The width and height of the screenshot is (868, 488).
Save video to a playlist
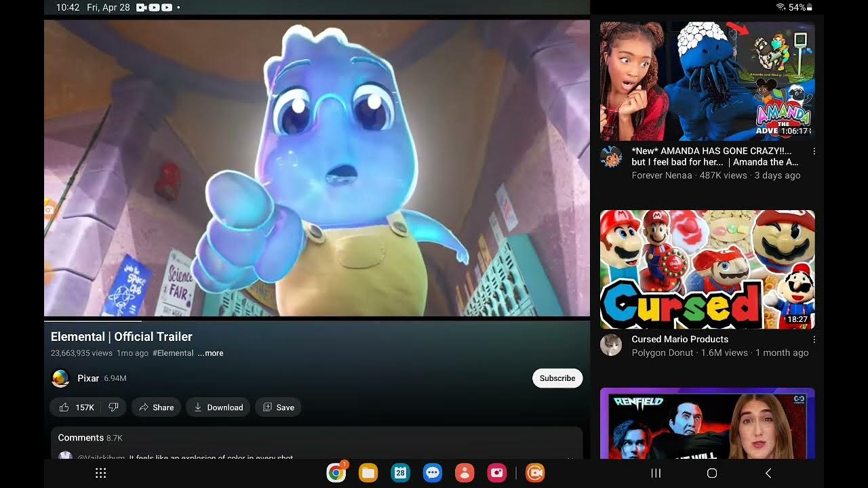coord(279,407)
